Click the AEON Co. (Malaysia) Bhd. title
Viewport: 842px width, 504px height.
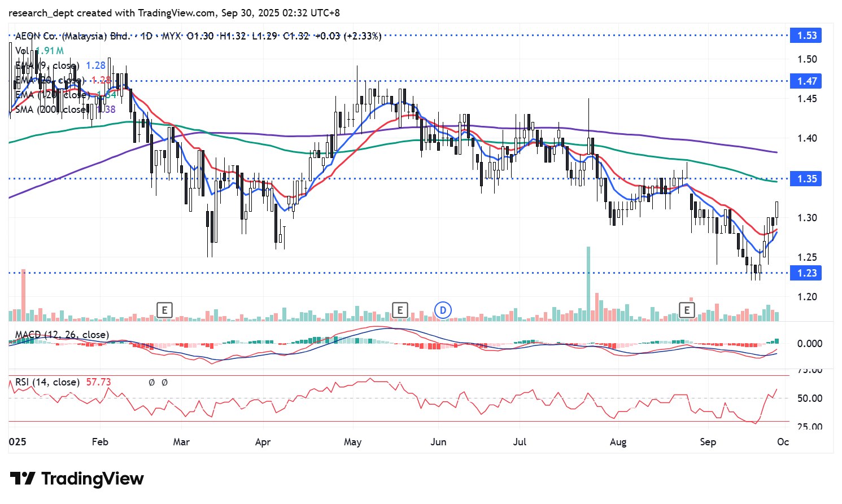(72, 36)
